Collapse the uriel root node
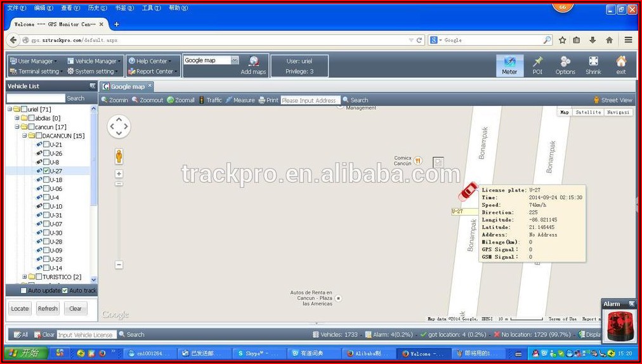 click(x=10, y=109)
